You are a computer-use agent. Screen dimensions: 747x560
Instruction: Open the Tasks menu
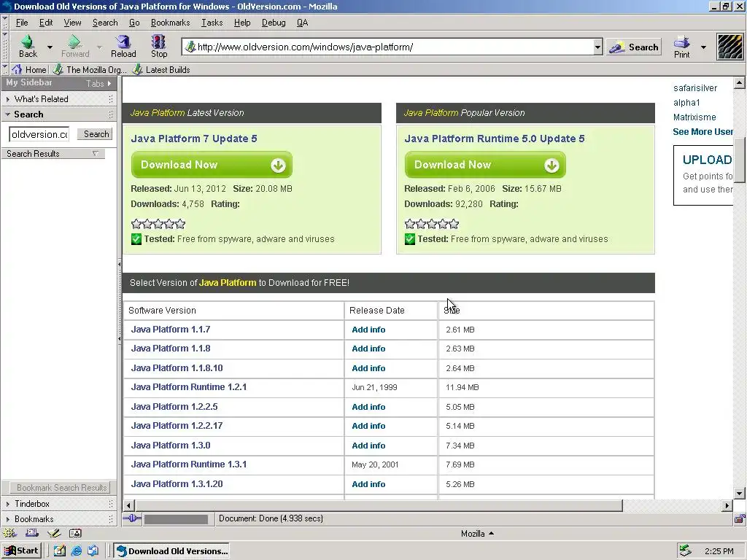(212, 23)
